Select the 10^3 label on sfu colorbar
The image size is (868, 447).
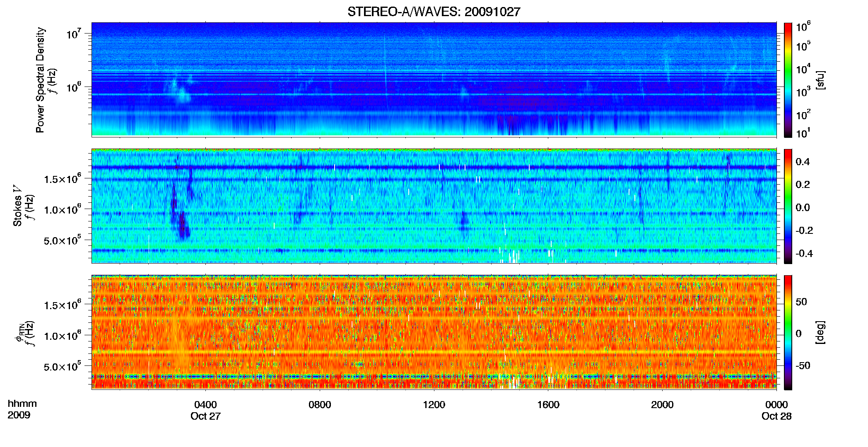tap(803, 92)
